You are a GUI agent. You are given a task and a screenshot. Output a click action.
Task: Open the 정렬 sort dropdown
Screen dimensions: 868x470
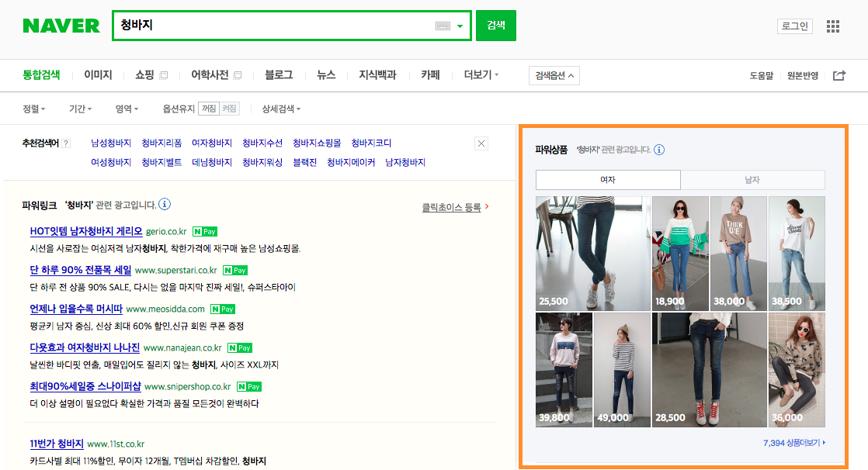(x=33, y=109)
